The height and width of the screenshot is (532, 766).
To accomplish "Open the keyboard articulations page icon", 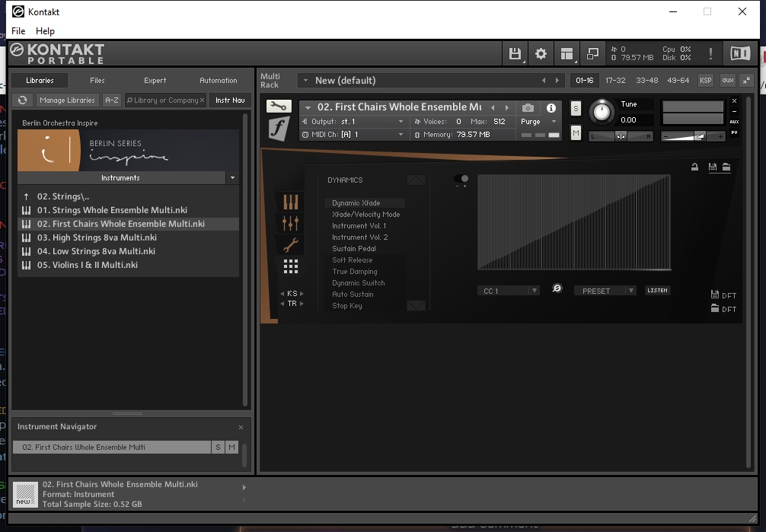I will click(x=291, y=202).
